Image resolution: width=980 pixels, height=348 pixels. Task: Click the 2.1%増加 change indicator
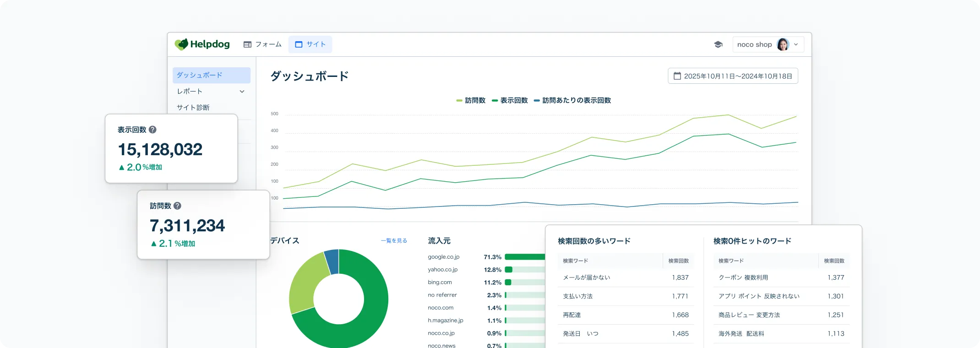tap(173, 244)
